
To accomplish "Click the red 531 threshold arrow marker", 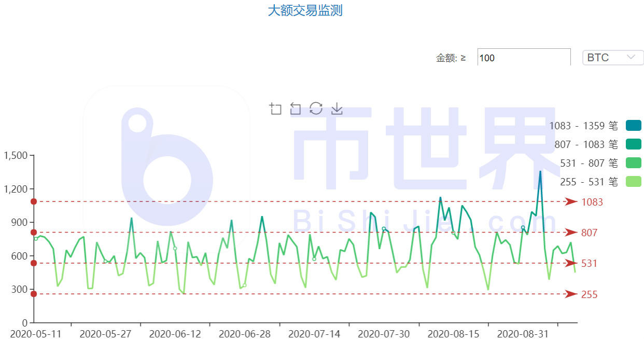I will pos(570,263).
